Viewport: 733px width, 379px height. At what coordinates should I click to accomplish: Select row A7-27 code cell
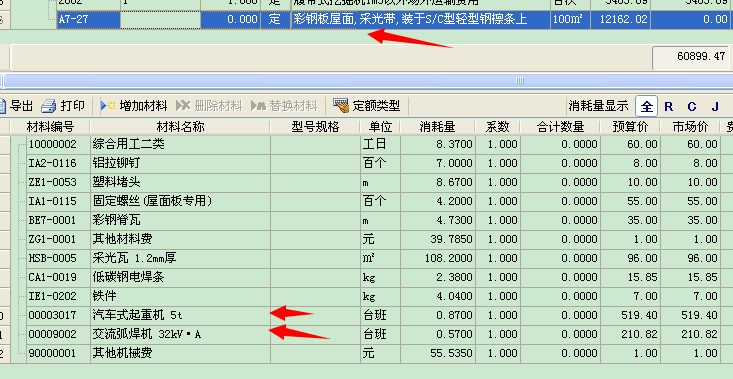(89, 19)
